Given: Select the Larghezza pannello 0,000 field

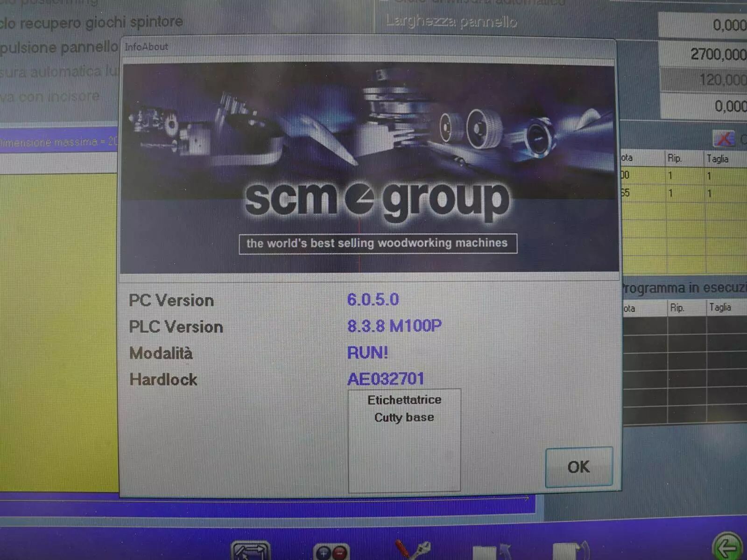Looking at the screenshot, I should click(703, 24).
